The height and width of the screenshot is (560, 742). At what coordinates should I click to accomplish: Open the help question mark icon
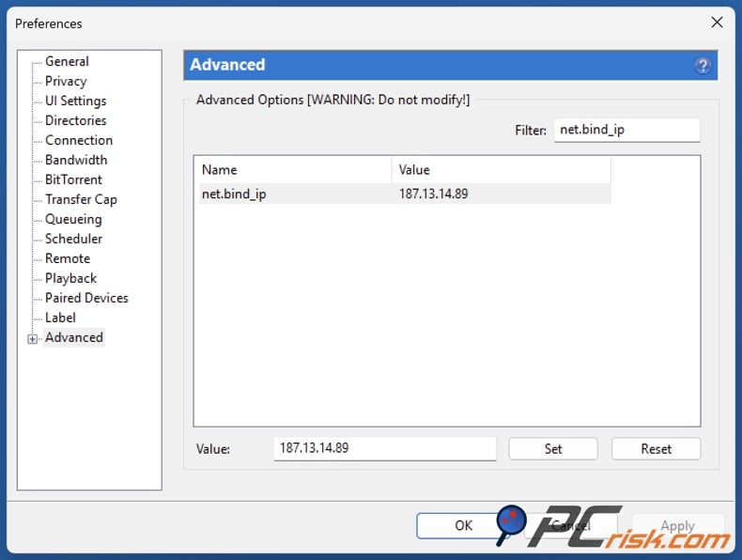pos(703,66)
